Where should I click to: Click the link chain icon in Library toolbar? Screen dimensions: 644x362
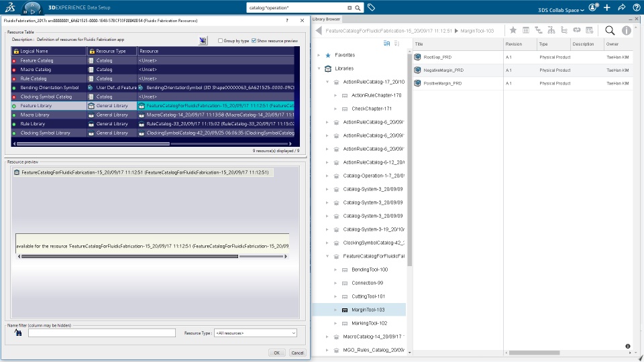pyautogui.click(x=577, y=30)
